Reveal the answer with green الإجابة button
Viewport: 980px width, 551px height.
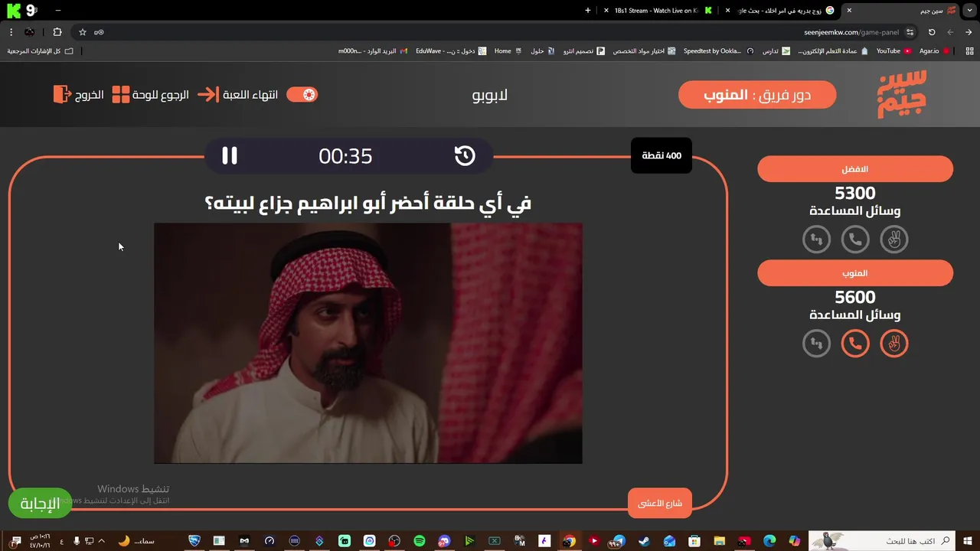[40, 503]
